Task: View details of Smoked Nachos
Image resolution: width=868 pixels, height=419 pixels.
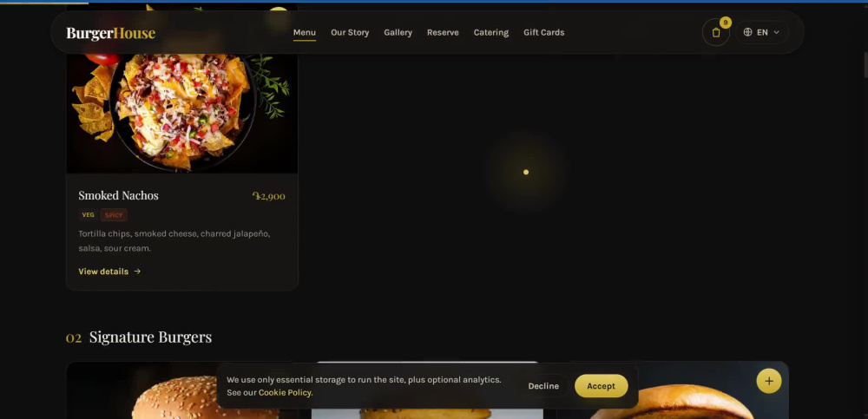Action: click(x=109, y=272)
